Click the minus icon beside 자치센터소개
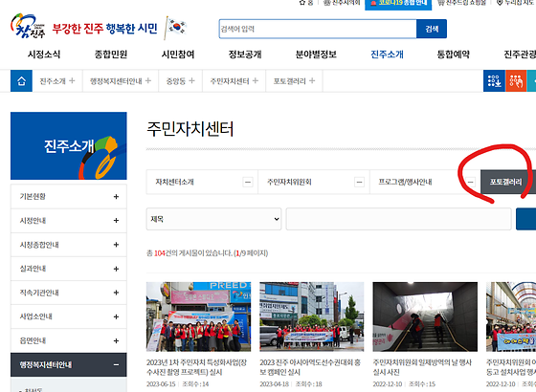536x392 pixels. 248,182
